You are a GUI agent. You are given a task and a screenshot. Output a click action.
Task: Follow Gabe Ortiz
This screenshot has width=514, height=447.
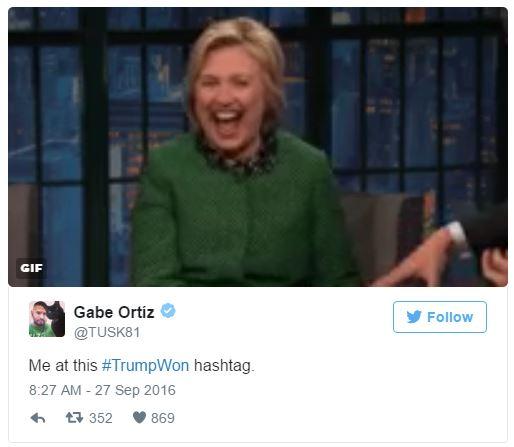[x=440, y=317]
